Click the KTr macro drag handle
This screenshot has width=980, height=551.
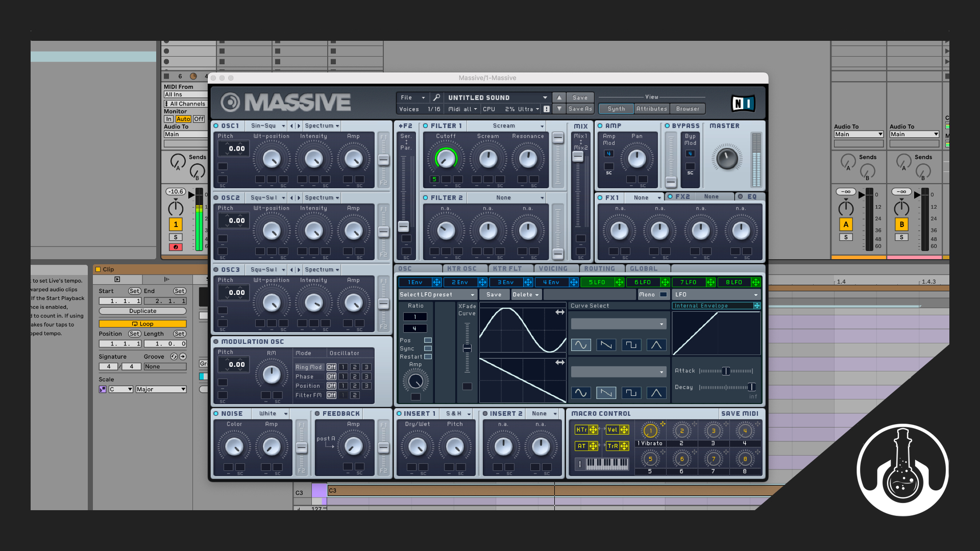click(x=593, y=430)
